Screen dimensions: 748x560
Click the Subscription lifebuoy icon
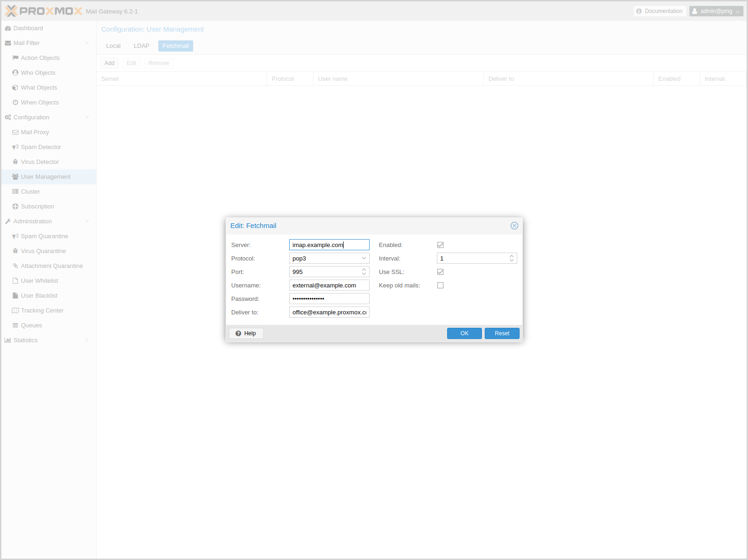(x=15, y=207)
